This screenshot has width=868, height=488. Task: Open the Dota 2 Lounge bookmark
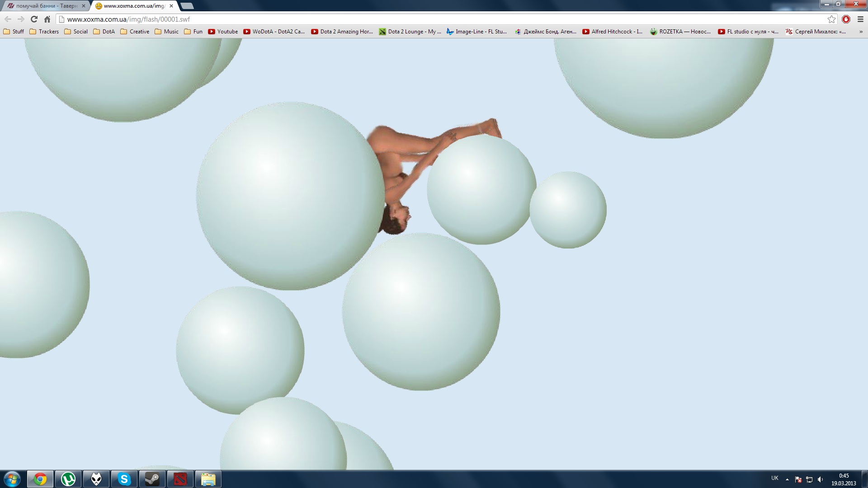click(x=410, y=32)
